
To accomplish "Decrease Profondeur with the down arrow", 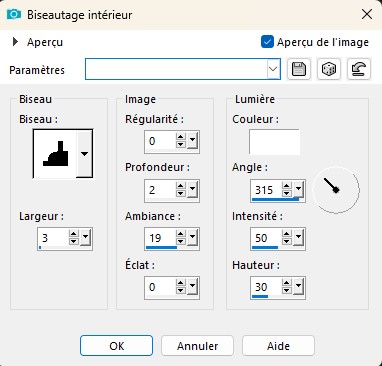I will [180, 194].
